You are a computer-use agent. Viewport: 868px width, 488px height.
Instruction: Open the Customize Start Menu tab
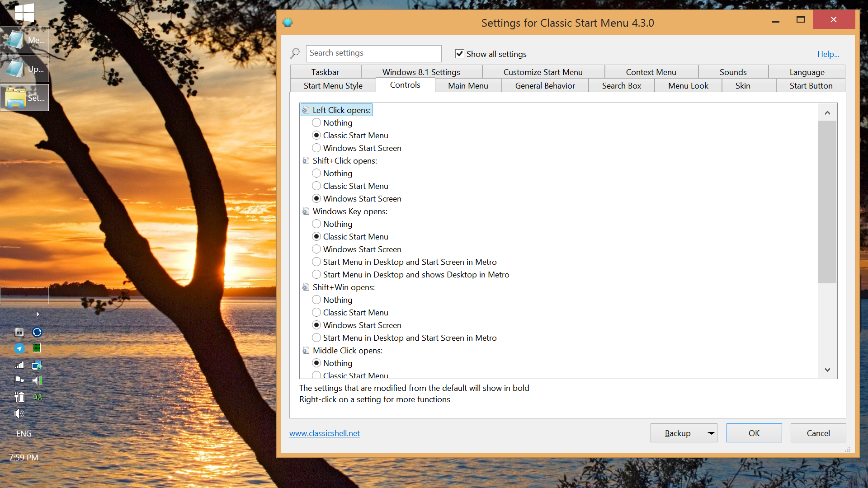pyautogui.click(x=542, y=72)
